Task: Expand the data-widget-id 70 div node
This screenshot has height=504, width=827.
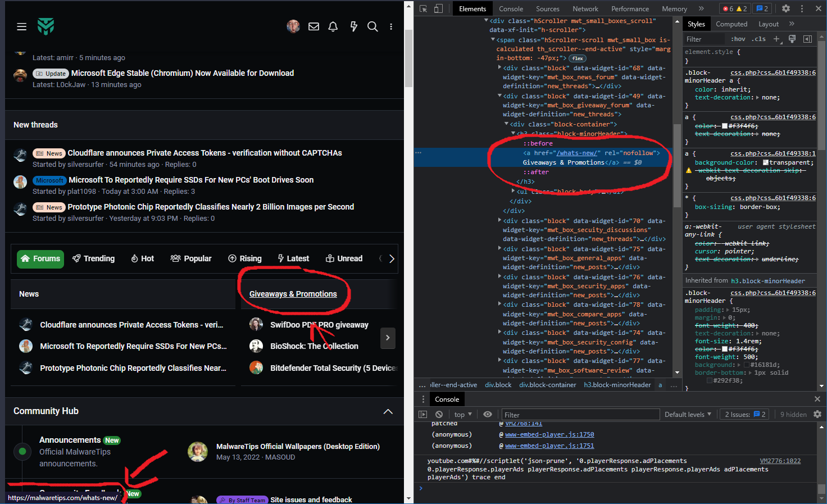Action: (499, 220)
